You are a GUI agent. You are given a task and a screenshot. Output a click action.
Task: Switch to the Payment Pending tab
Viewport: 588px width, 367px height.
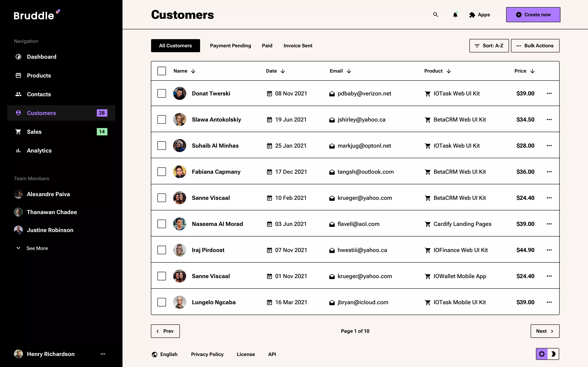230,45
